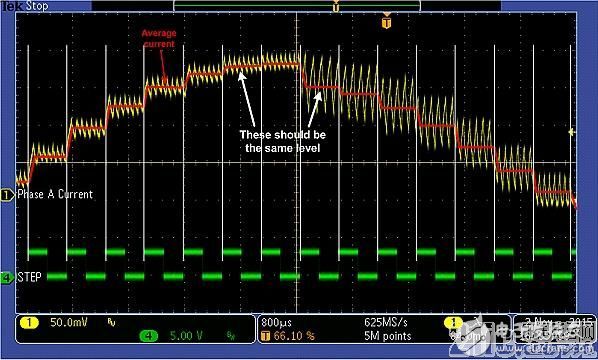Click the yellow trigger level arrow at right edge
598x360 pixels.
pos(572,132)
